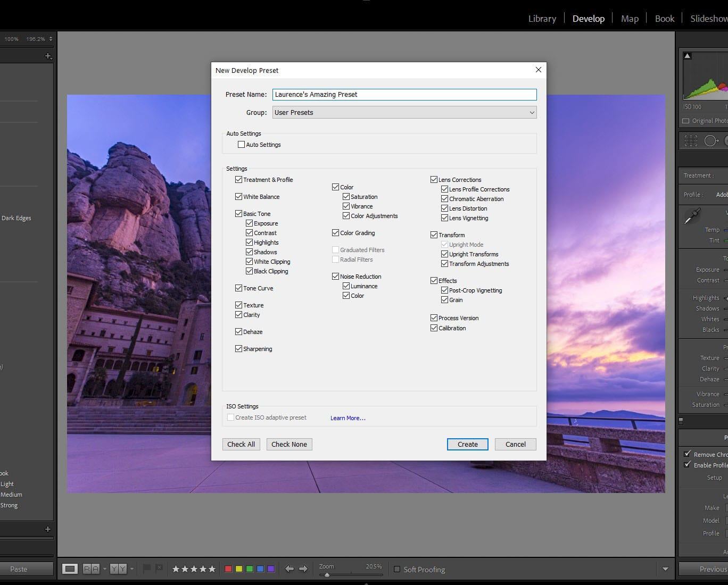Uncheck the Lens Vignetting setting
The width and height of the screenshot is (728, 585).
[x=444, y=218]
